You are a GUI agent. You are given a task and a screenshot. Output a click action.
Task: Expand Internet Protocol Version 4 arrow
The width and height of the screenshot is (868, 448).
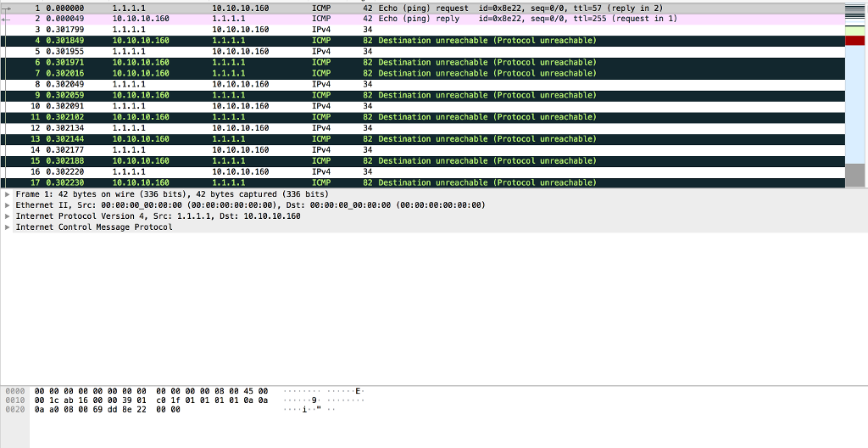7,216
